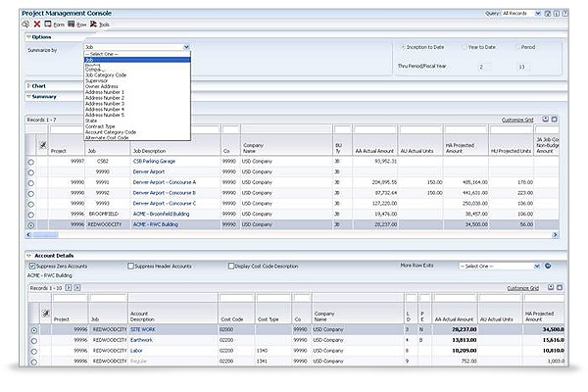Open the Row menu in toolbar
588x392 pixels.
[78, 23]
